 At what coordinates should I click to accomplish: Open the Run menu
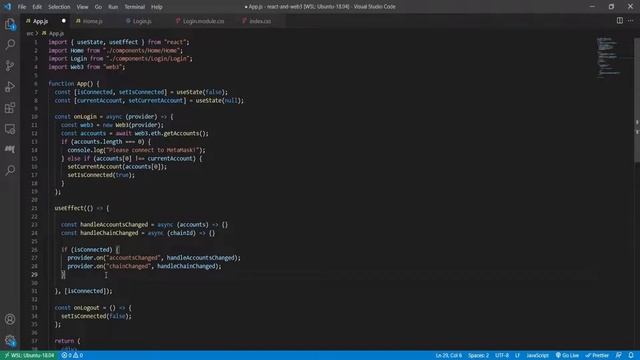tap(113, 7)
